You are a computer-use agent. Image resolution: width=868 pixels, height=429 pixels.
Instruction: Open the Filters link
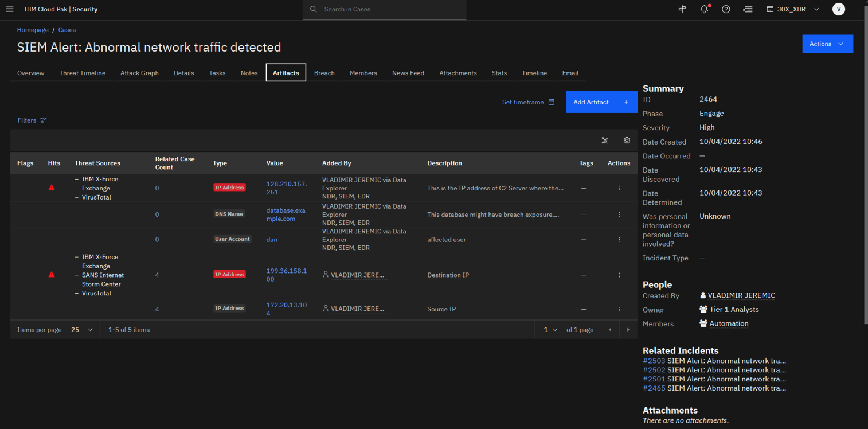pos(27,120)
